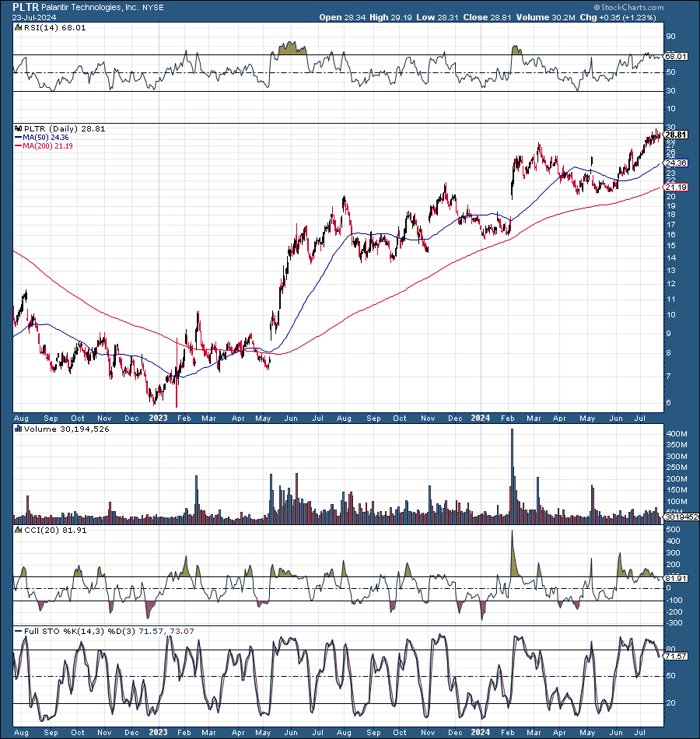
Task: Click the StockCharts.com watermark link
Action: click(628, 7)
